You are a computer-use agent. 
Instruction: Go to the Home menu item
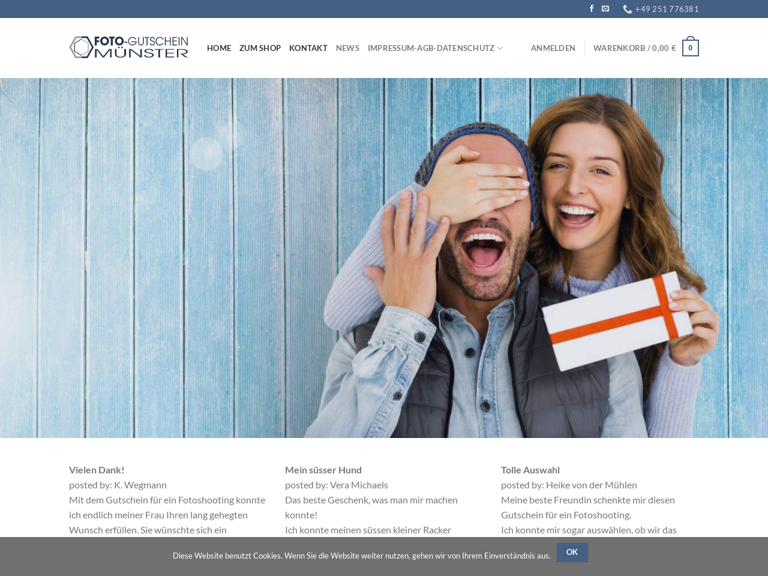coord(219,48)
